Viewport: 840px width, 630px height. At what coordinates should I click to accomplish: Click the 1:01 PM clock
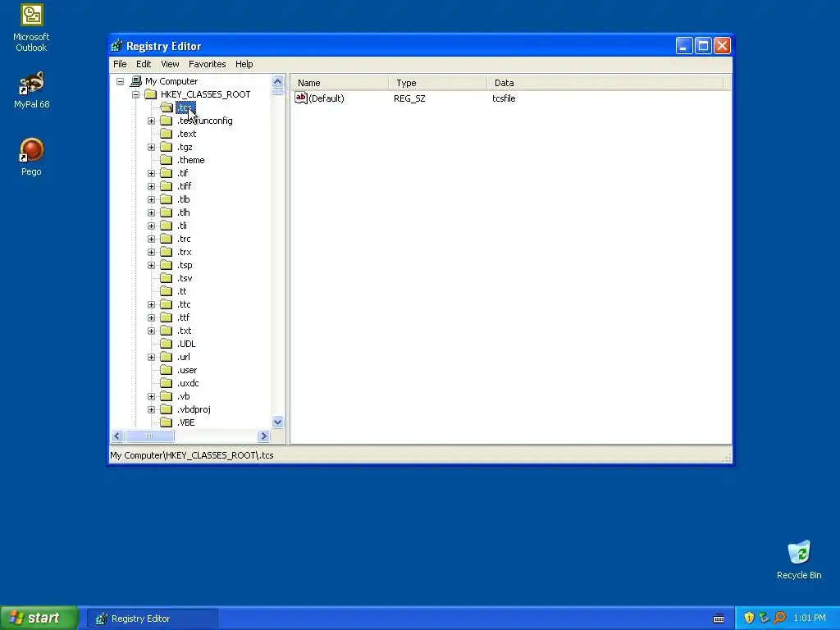tap(810, 618)
